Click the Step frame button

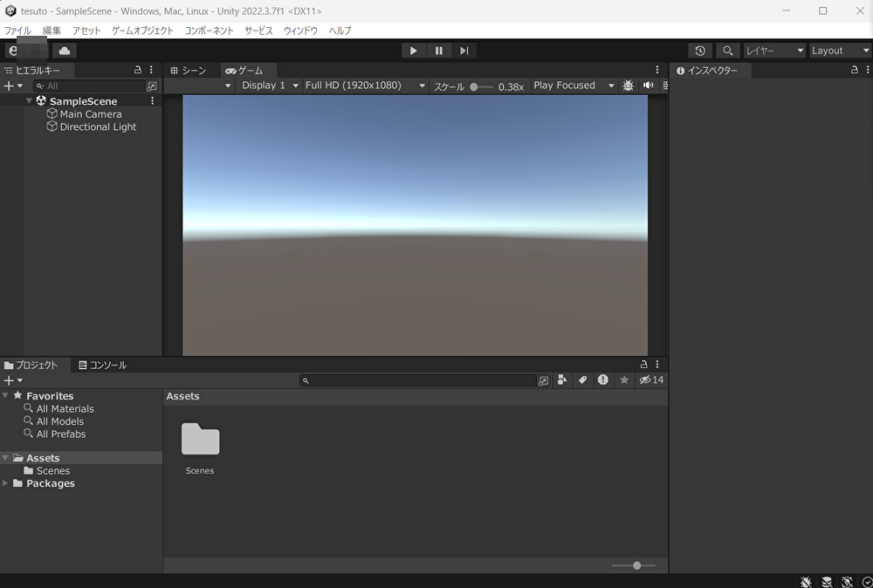pos(464,51)
